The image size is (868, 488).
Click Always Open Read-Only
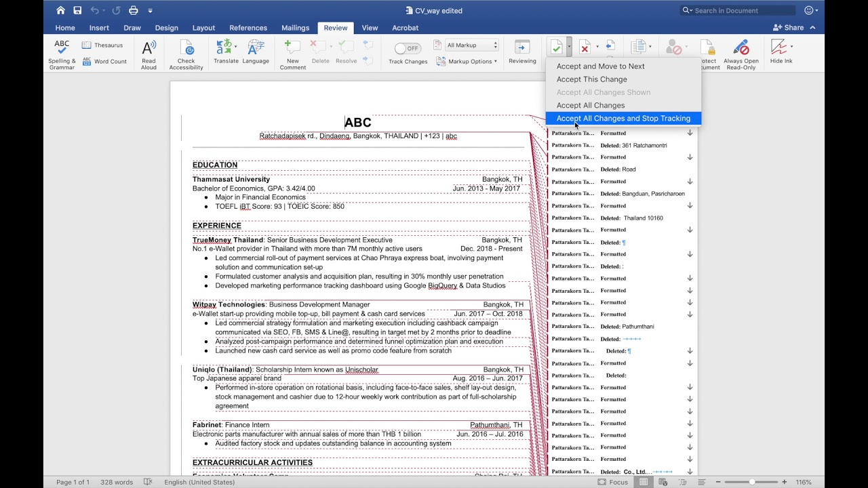coord(741,54)
